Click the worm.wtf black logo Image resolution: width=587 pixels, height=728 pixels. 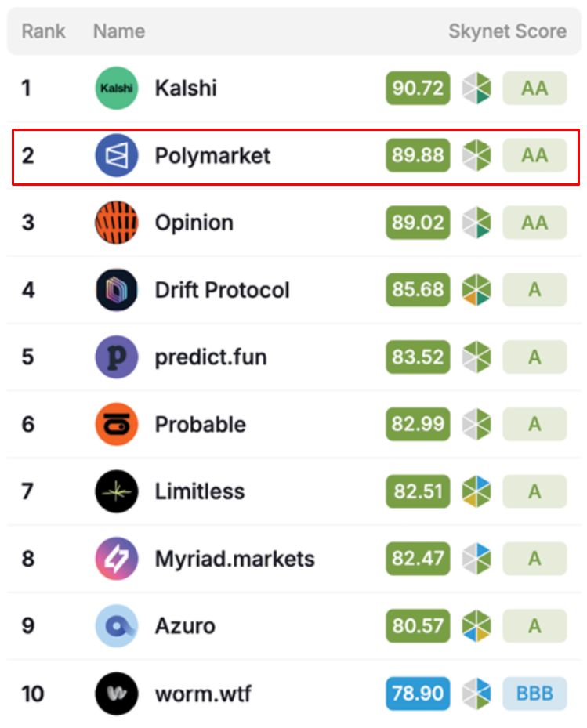click(x=116, y=694)
